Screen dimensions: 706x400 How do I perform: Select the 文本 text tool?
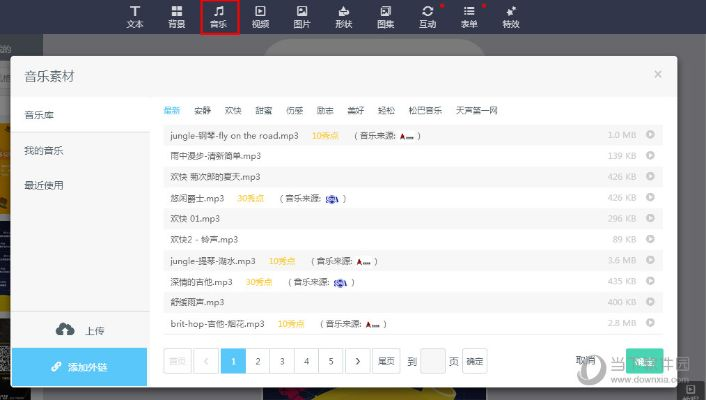(x=135, y=17)
